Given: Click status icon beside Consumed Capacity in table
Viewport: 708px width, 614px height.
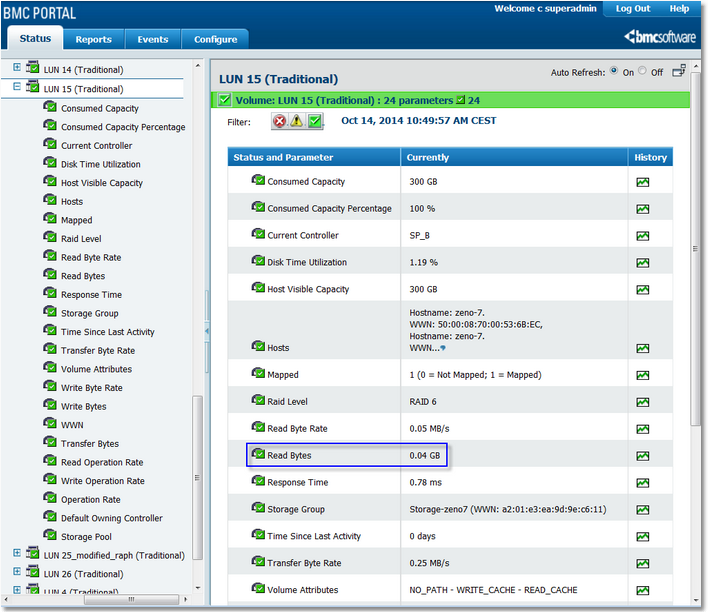Looking at the screenshot, I should pyautogui.click(x=258, y=180).
